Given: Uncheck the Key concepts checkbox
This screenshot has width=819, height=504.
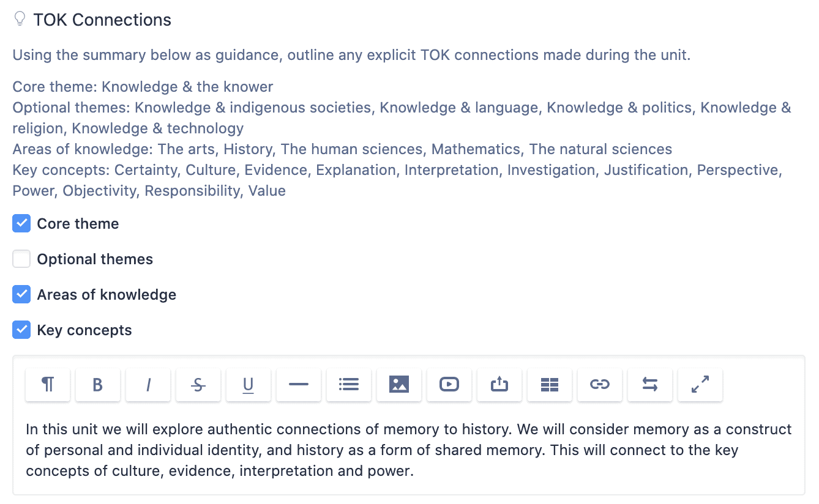Looking at the screenshot, I should (21, 330).
